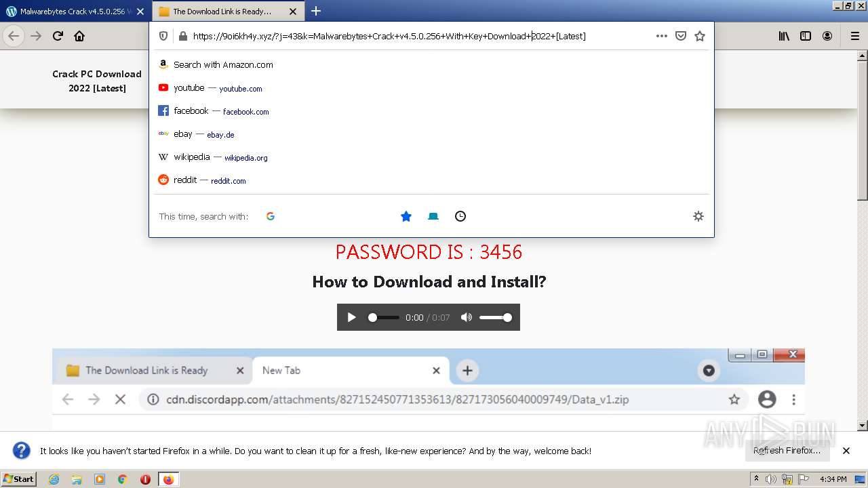Close The Download Link is Ready tab
The image size is (868, 488).
[293, 12]
